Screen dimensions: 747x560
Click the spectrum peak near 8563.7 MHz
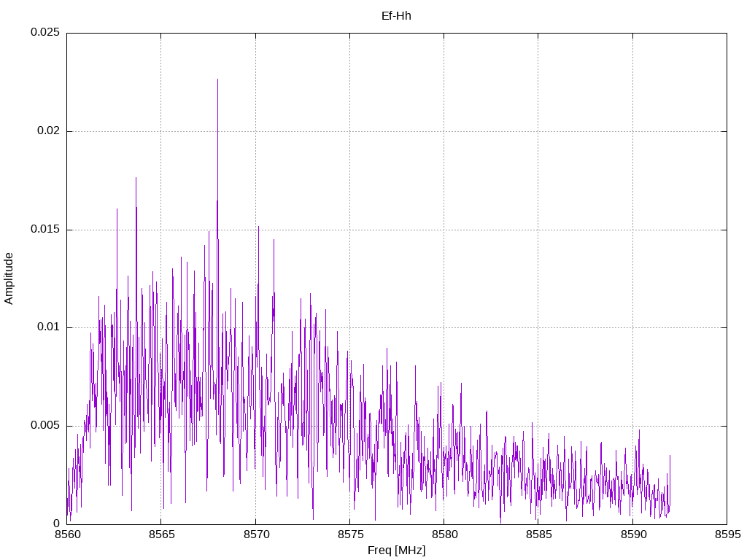pyautogui.click(x=136, y=179)
